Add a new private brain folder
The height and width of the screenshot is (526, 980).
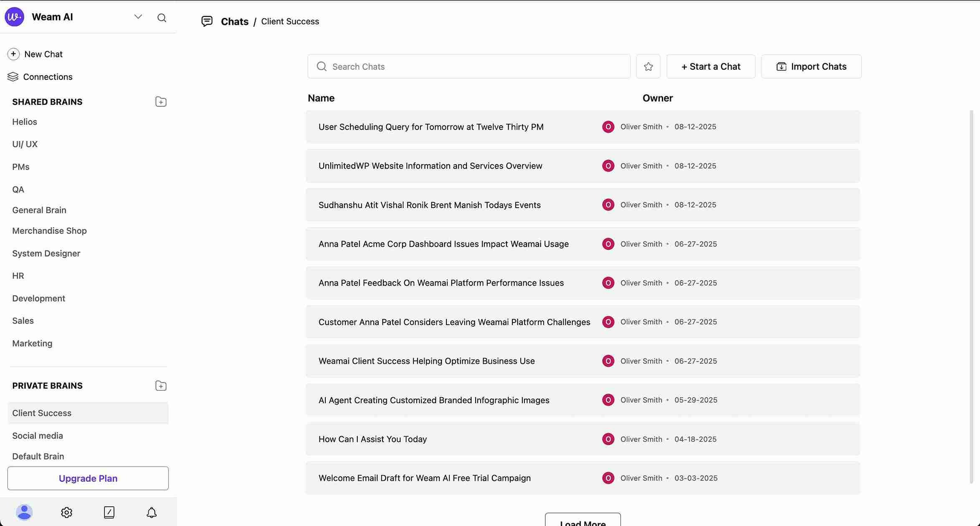[x=161, y=386]
